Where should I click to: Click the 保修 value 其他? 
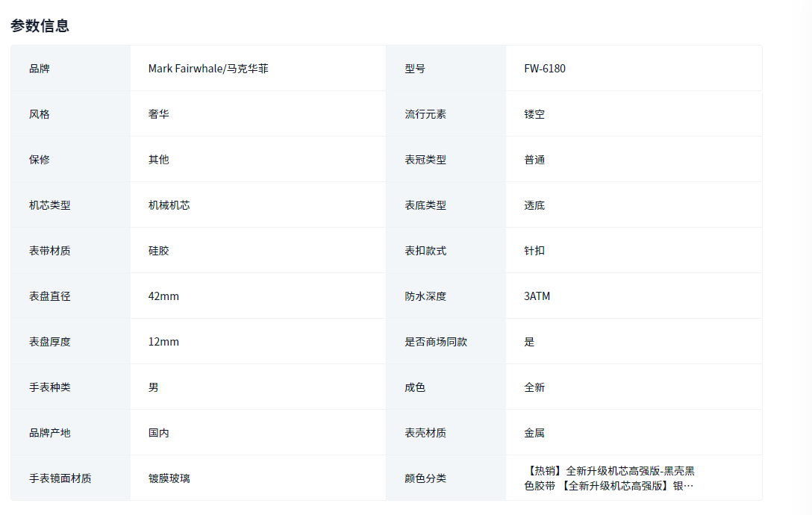[158, 160]
